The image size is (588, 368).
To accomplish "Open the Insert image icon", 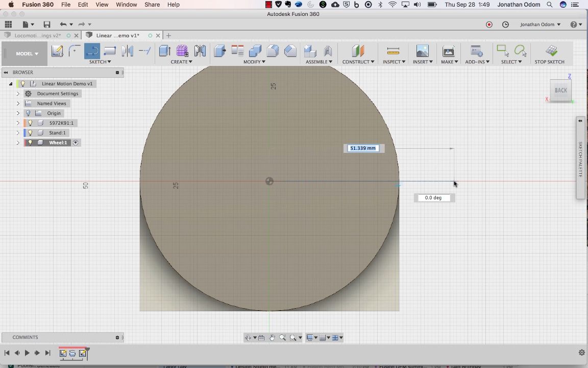I will click(422, 51).
